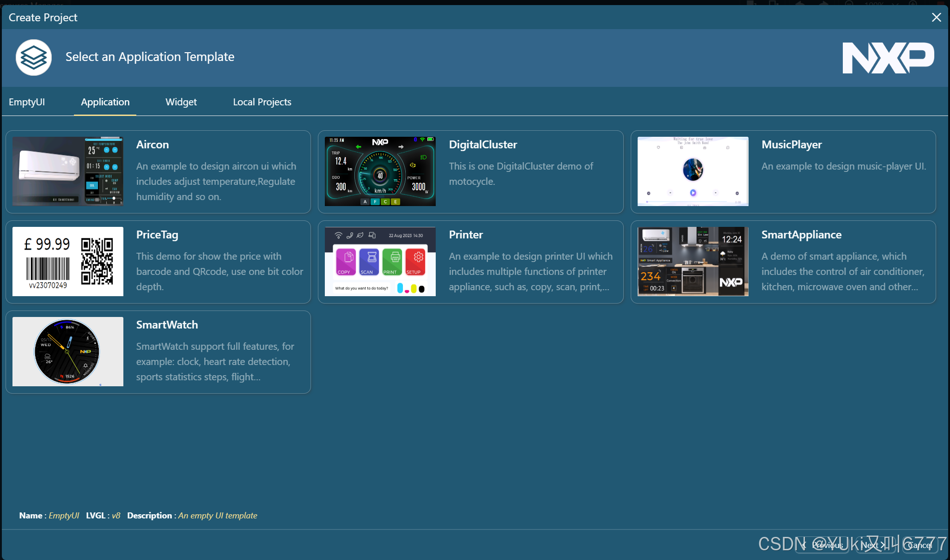Choose the DigitalCluster template preview image
The height and width of the screenshot is (560, 950).
380,171
